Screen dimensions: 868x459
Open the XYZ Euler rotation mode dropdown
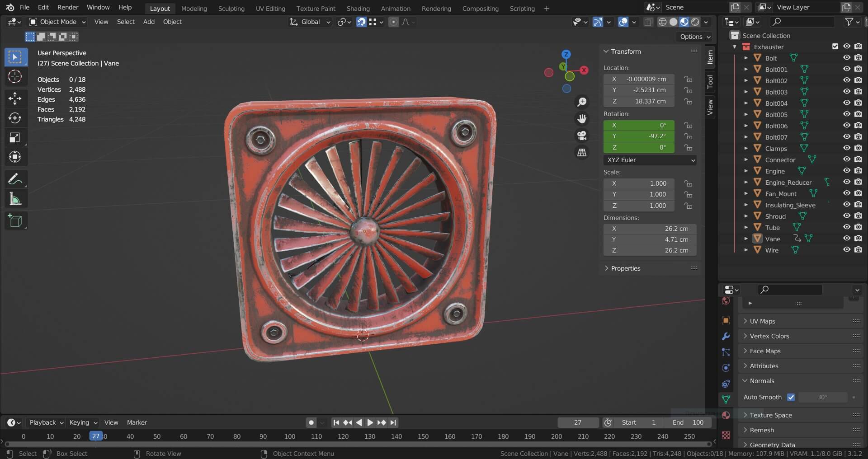pyautogui.click(x=650, y=160)
